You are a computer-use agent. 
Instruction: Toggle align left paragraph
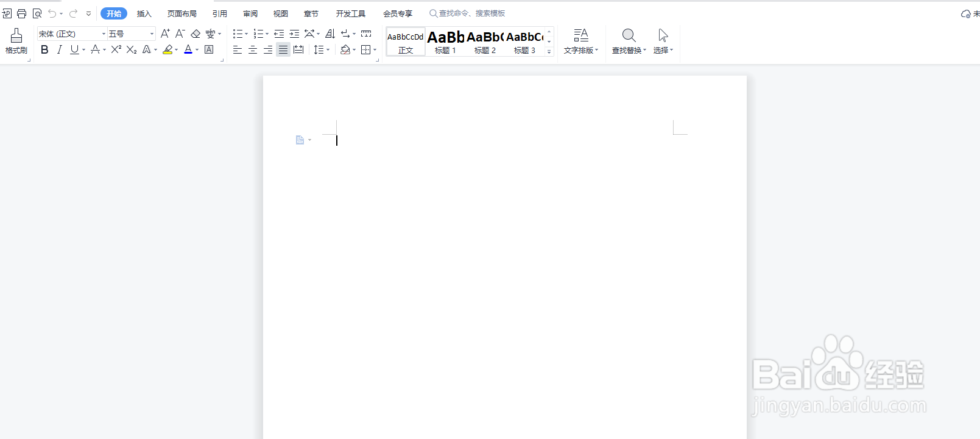pos(238,49)
